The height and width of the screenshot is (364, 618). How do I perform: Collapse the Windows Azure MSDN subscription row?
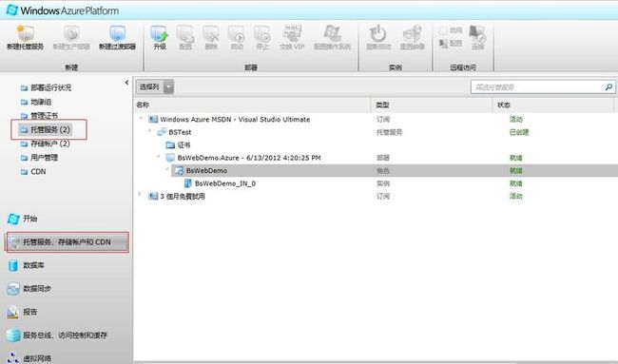click(141, 118)
